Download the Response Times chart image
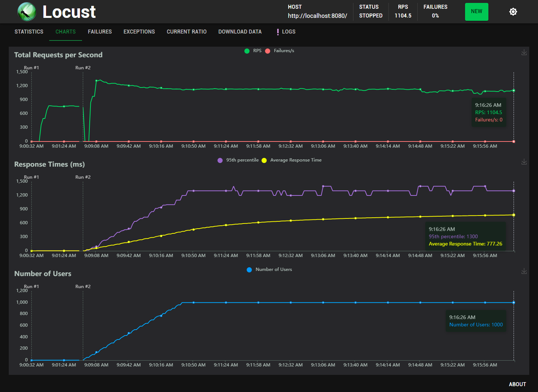538x392 pixels. pos(524,162)
